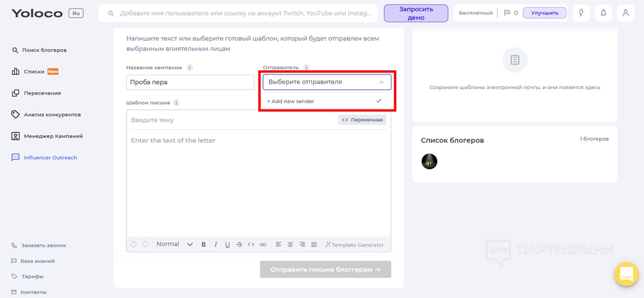Open Списки in the sidebar

(x=35, y=71)
